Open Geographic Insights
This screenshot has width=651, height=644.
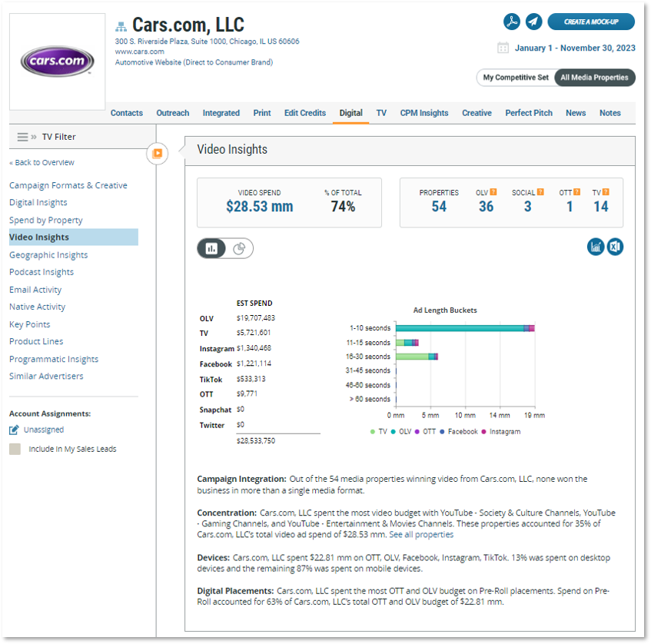[x=48, y=255]
